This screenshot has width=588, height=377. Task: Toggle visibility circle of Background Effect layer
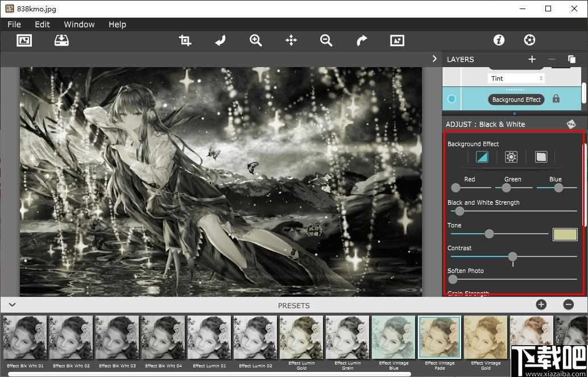[x=452, y=99]
